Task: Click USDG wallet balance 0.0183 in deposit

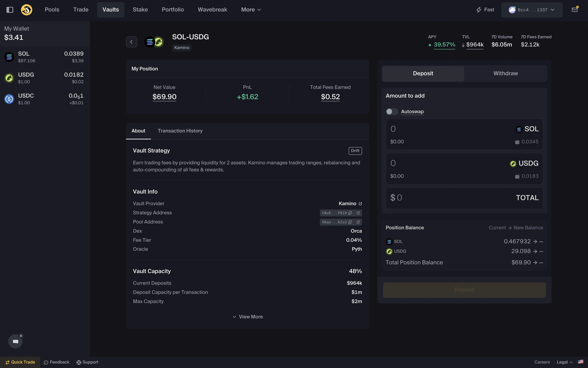Action: [x=527, y=176]
